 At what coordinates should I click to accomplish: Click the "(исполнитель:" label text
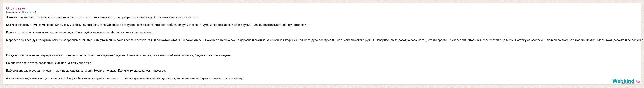(x=14, y=12)
